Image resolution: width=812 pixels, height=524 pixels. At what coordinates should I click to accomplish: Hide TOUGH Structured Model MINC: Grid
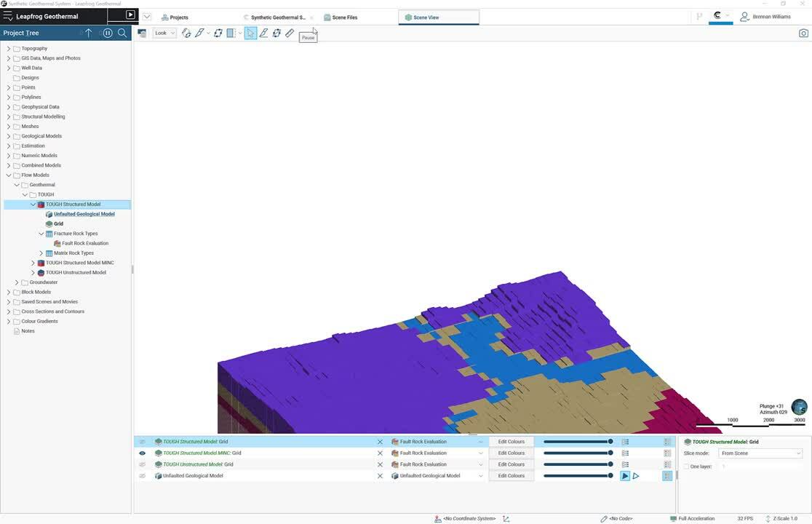(143, 453)
